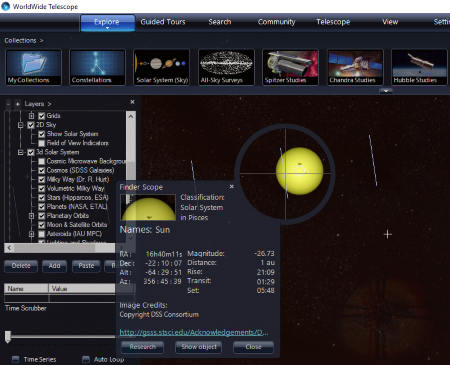This screenshot has height=365, width=450.
Task: Close the Finder Scope panel
Action: pos(232,187)
